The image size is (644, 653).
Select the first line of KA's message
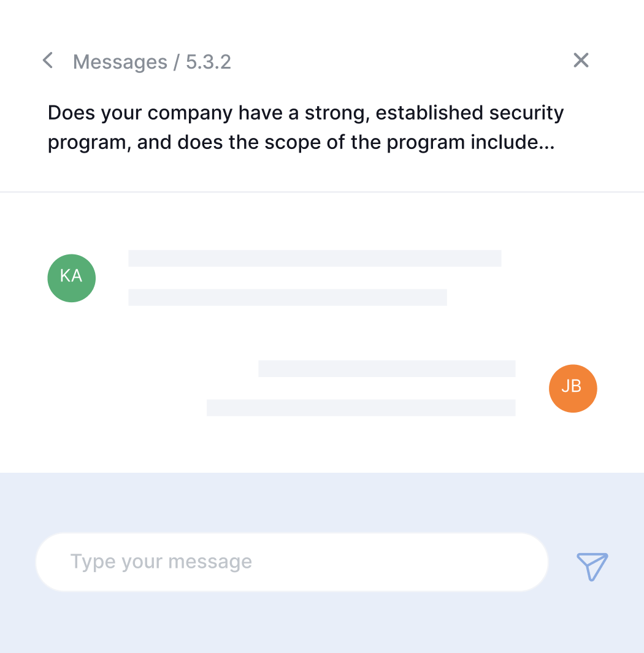[x=315, y=258]
